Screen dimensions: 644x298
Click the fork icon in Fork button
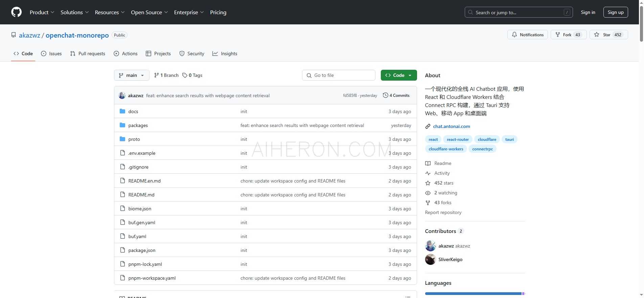(558, 35)
